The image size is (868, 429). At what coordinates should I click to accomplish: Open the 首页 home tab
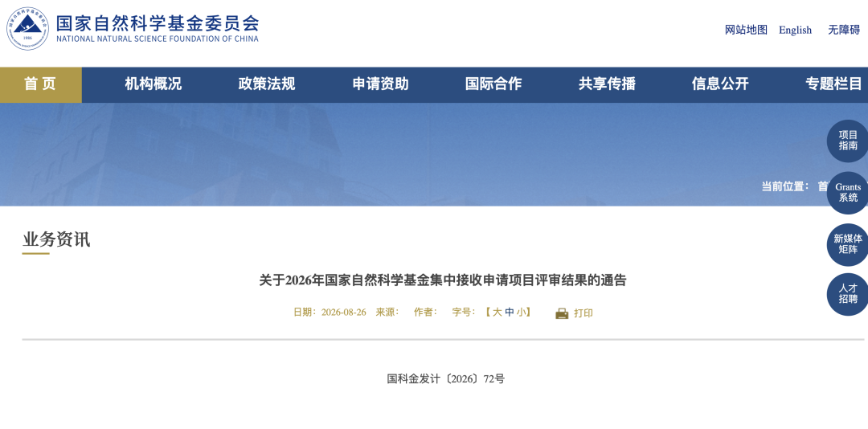point(40,84)
